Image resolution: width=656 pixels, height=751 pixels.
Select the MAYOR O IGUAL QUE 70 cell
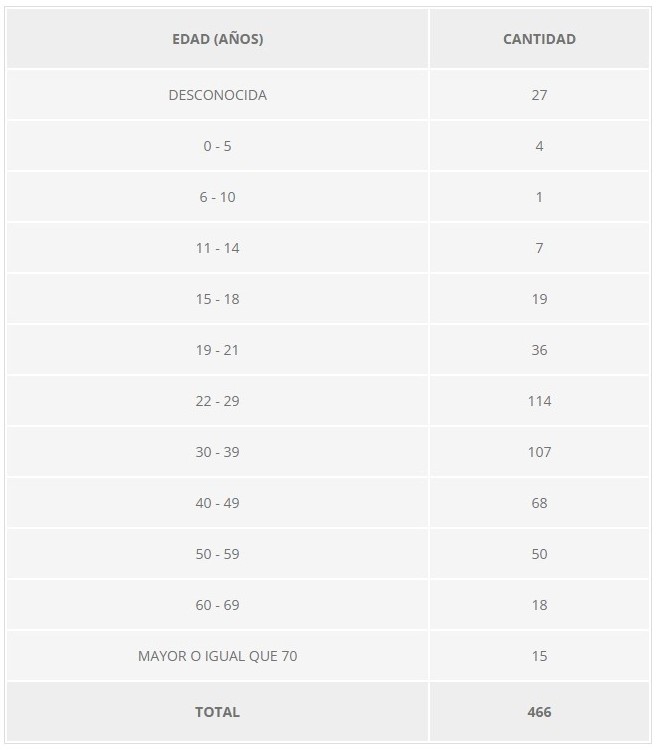click(x=217, y=657)
